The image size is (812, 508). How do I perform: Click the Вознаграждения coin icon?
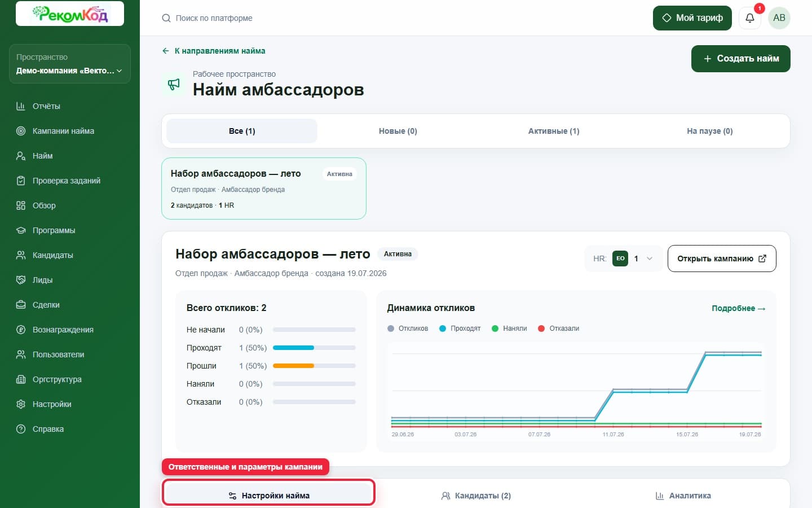pyautogui.click(x=21, y=330)
